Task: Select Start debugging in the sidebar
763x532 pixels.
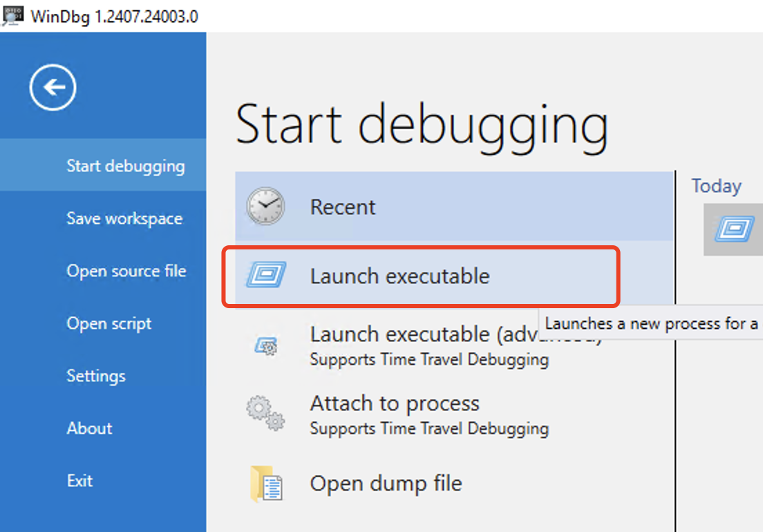Action: (103, 165)
